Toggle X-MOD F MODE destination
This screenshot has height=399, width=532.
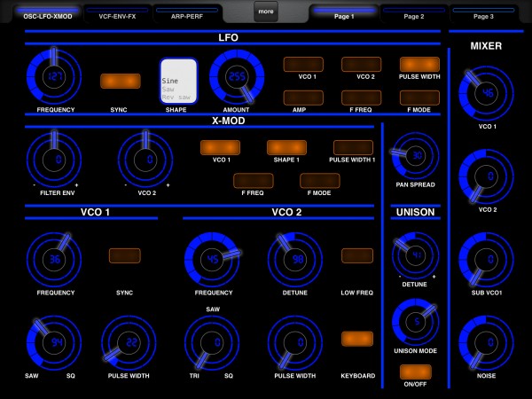[x=320, y=181]
